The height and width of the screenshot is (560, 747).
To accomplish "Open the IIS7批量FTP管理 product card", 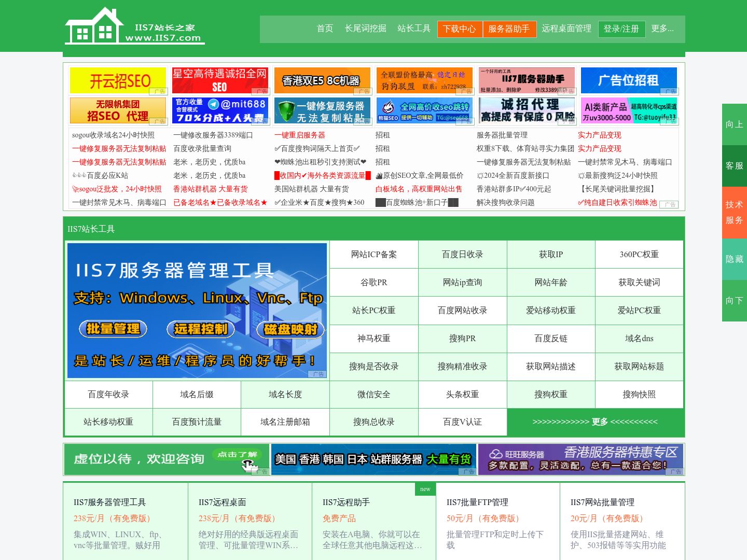I will click(498, 521).
